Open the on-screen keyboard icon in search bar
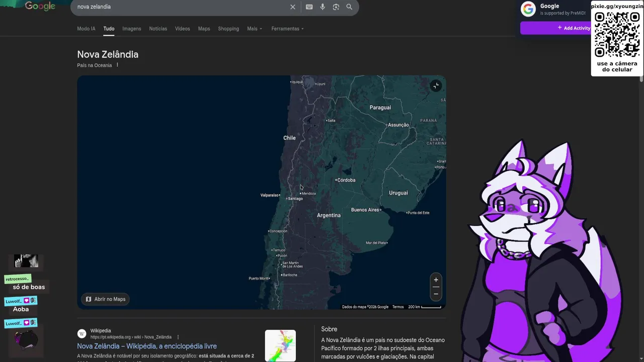The height and width of the screenshot is (362, 644). pyautogui.click(x=309, y=7)
